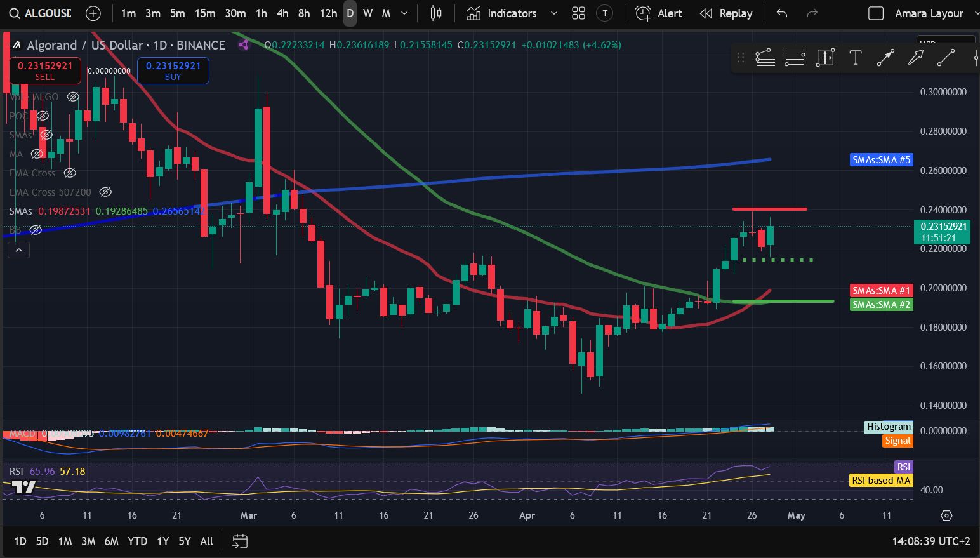Grab the drawing toolbar drag handle
The image size is (980, 558).
click(x=740, y=58)
